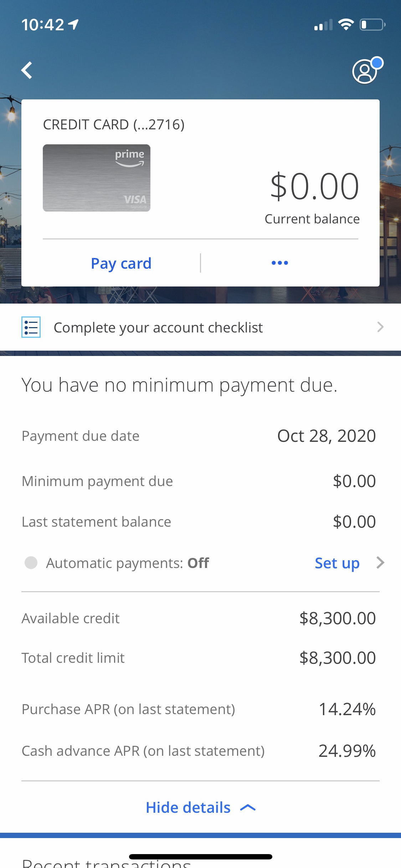
Task: Tap the account checklist icon
Action: pyautogui.click(x=31, y=327)
